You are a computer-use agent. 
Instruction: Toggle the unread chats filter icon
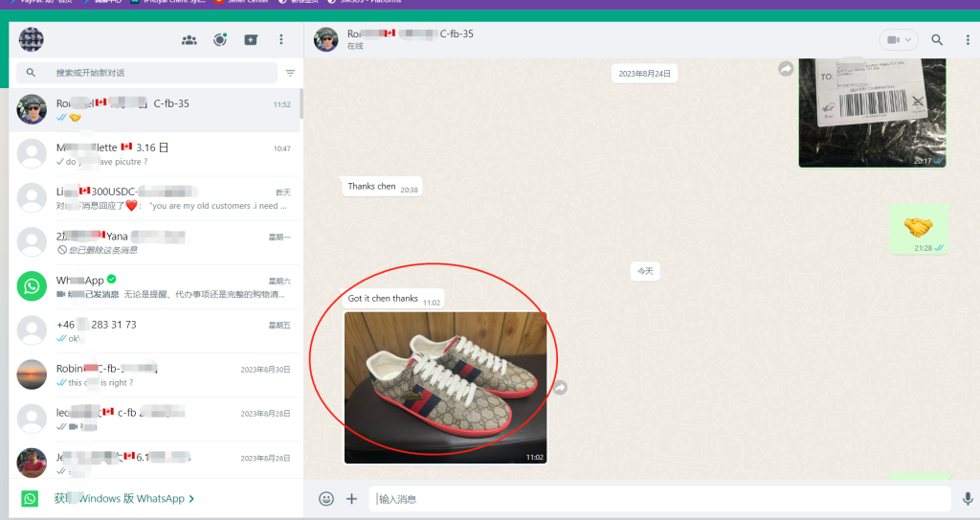[x=290, y=73]
